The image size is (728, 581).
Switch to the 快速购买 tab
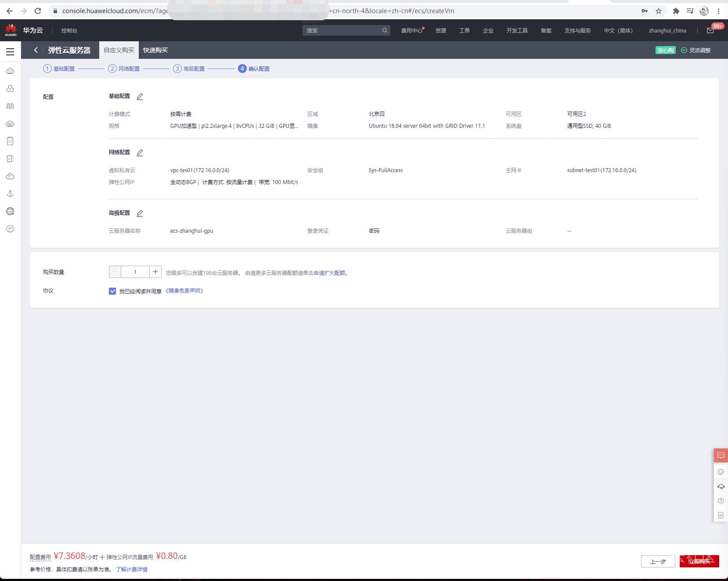click(x=155, y=50)
